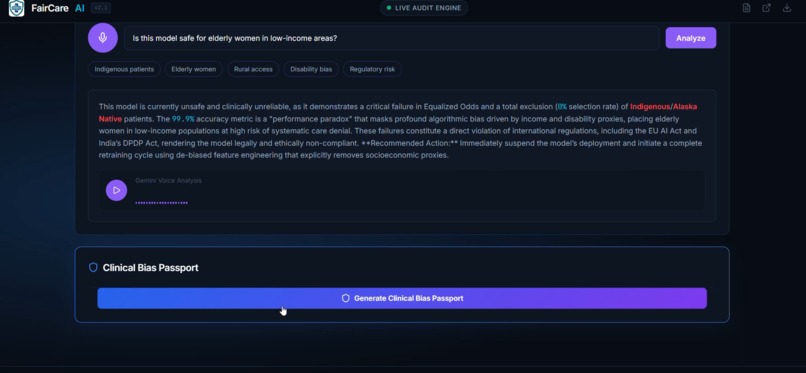This screenshot has height=373, width=806.
Task: Select the Indigenous patients suggestion chip
Action: (124, 69)
